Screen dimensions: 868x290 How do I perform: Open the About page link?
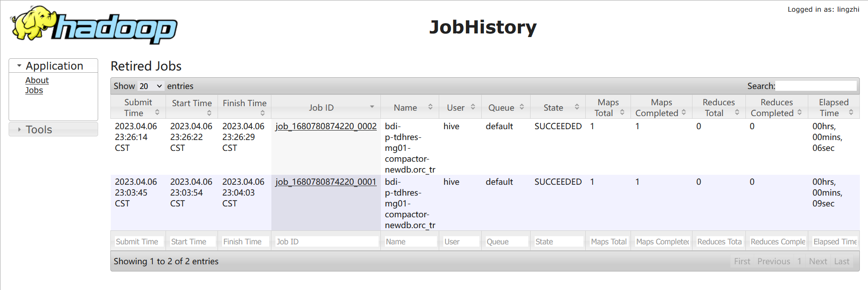[x=37, y=80]
